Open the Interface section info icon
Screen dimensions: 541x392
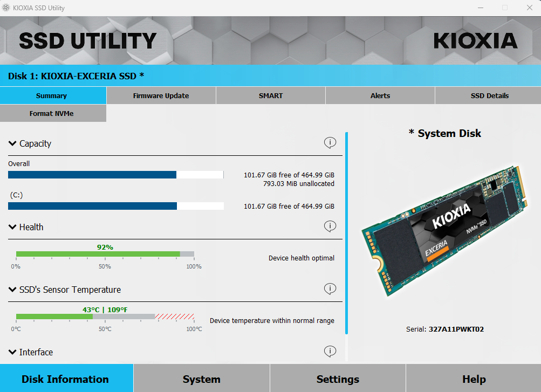(330, 352)
